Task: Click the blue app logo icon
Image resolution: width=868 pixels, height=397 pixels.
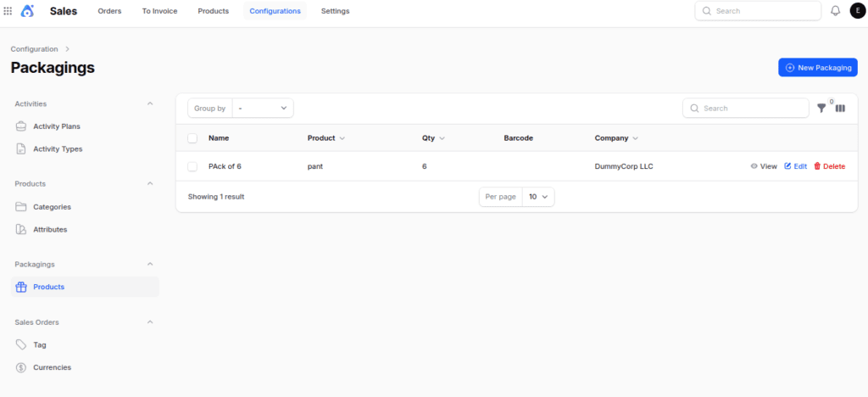Action: click(27, 10)
